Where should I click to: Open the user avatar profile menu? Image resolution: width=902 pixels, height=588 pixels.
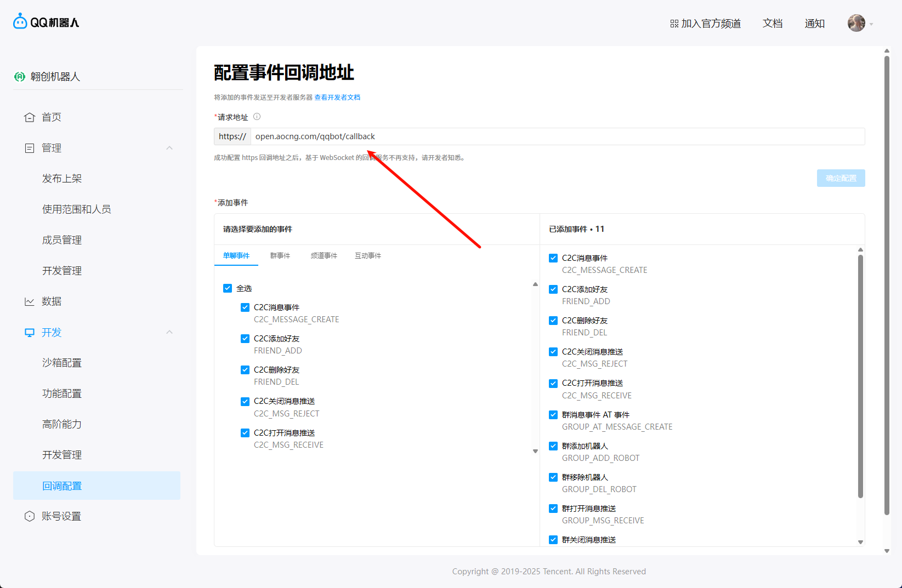click(x=856, y=23)
